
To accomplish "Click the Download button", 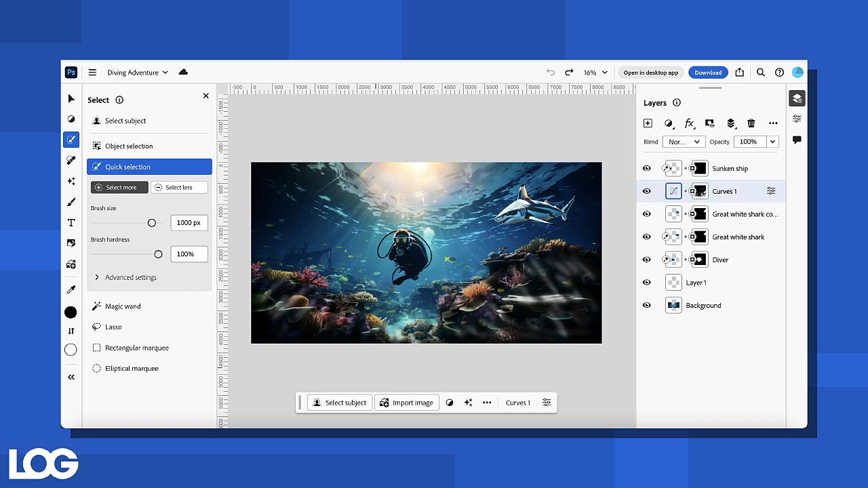I will click(x=708, y=73).
